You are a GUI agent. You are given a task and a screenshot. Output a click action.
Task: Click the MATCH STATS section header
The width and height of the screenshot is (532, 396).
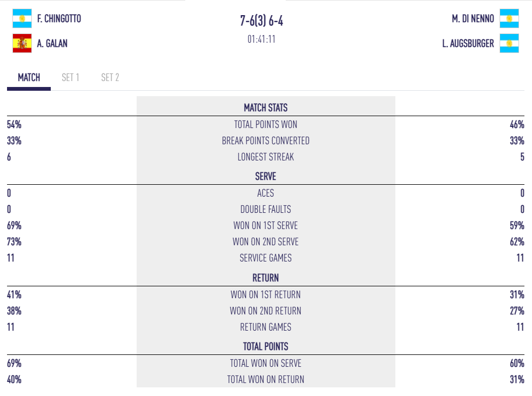tap(266, 108)
